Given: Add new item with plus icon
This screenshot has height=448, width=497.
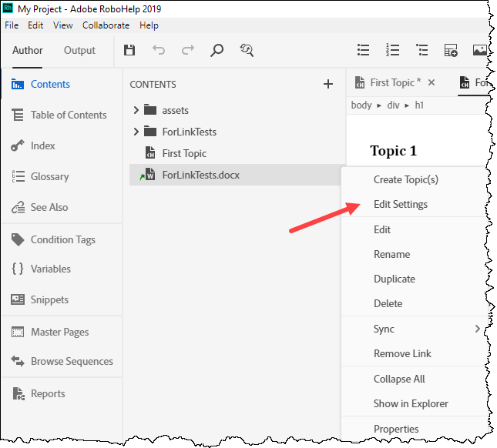Looking at the screenshot, I should pyautogui.click(x=327, y=85).
